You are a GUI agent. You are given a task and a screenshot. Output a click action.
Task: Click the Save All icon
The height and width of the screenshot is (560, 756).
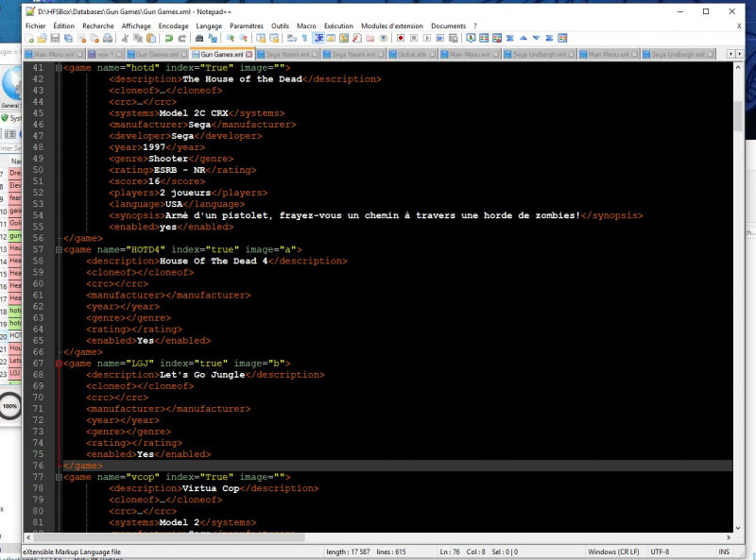pos(68,38)
